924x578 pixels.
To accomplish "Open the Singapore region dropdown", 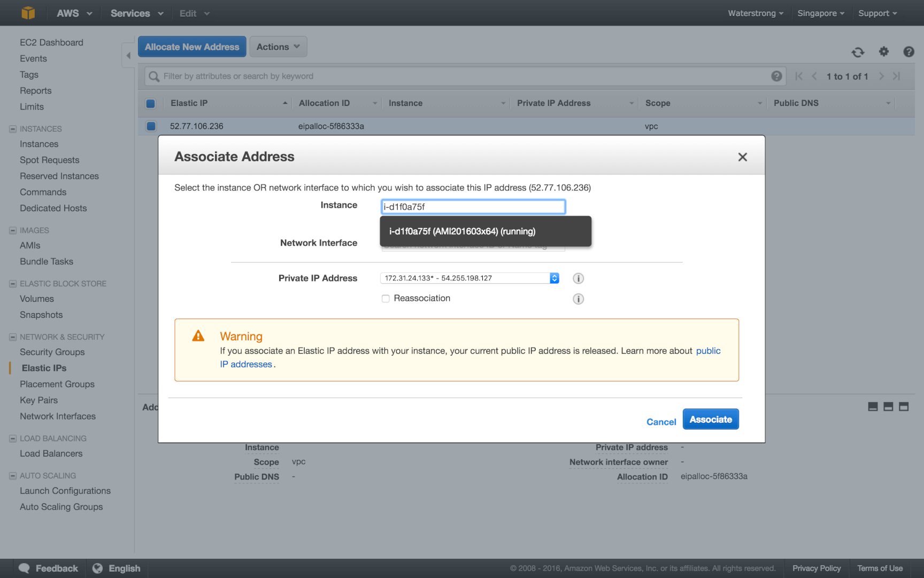I will [820, 13].
